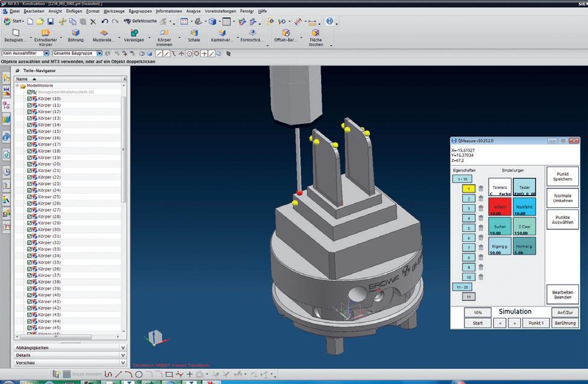Select point number 1 in QMeasure list
Image resolution: width=588 pixels, height=384 pixels.
click(x=468, y=188)
